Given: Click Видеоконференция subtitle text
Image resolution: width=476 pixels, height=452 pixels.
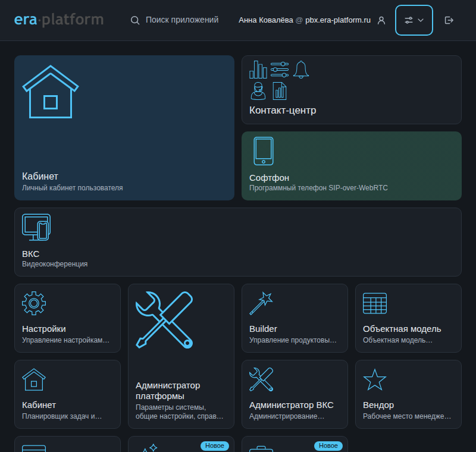Looking at the screenshot, I should pos(55,264).
